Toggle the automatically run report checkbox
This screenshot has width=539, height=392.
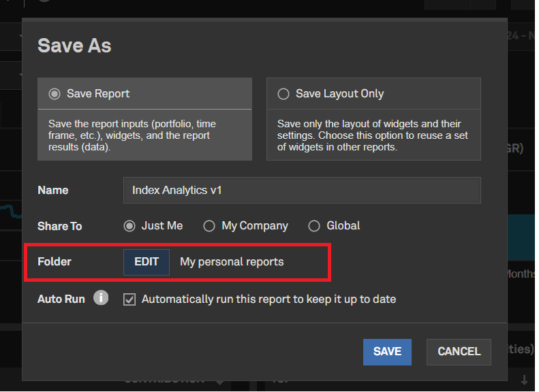pos(129,299)
